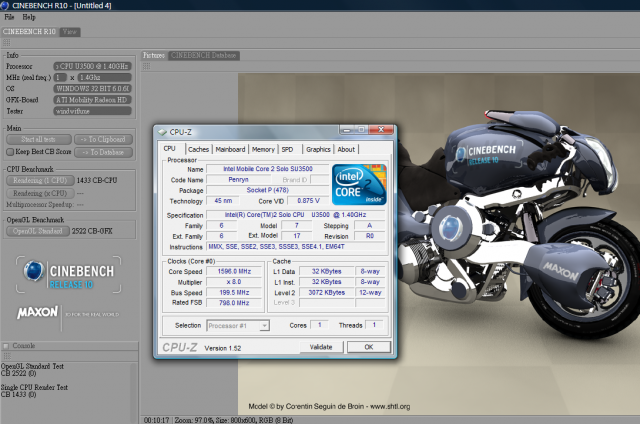Image resolution: width=640 pixels, height=424 pixels.
Task: Click the MAXON logo in sidebar
Action: coord(38,313)
